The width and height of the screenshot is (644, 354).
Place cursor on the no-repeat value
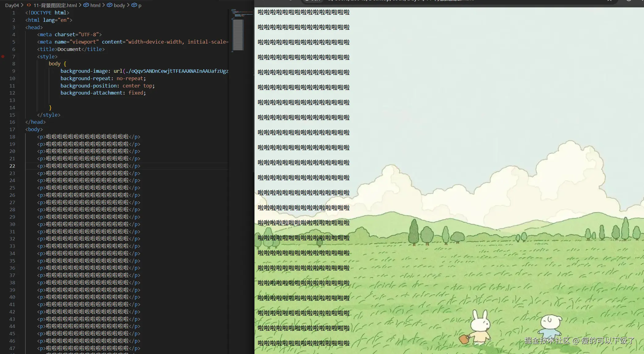coord(129,78)
